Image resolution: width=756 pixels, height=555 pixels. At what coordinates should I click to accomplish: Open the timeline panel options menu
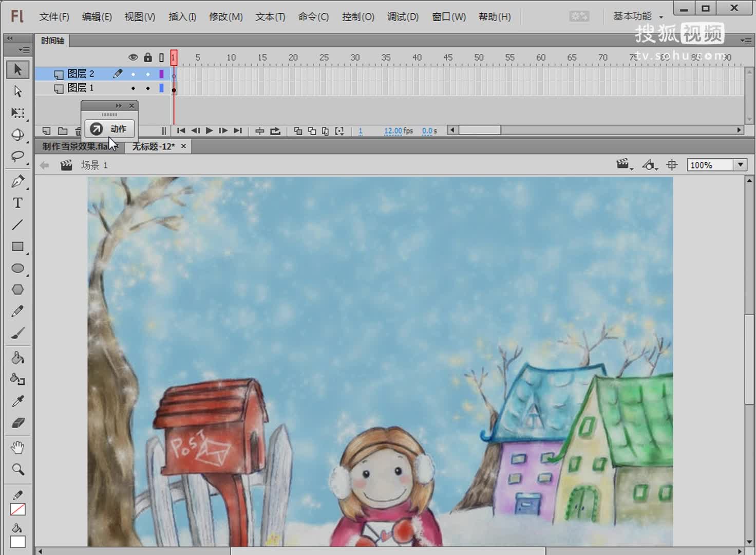coord(746,40)
